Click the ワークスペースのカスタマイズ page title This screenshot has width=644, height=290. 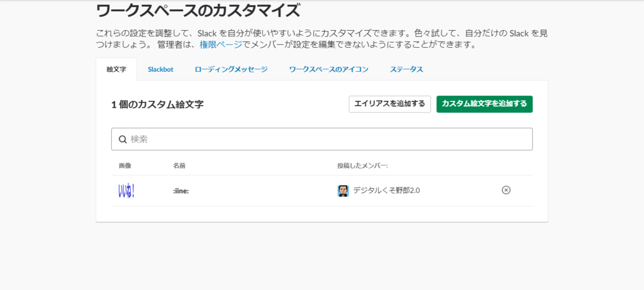pyautogui.click(x=198, y=11)
